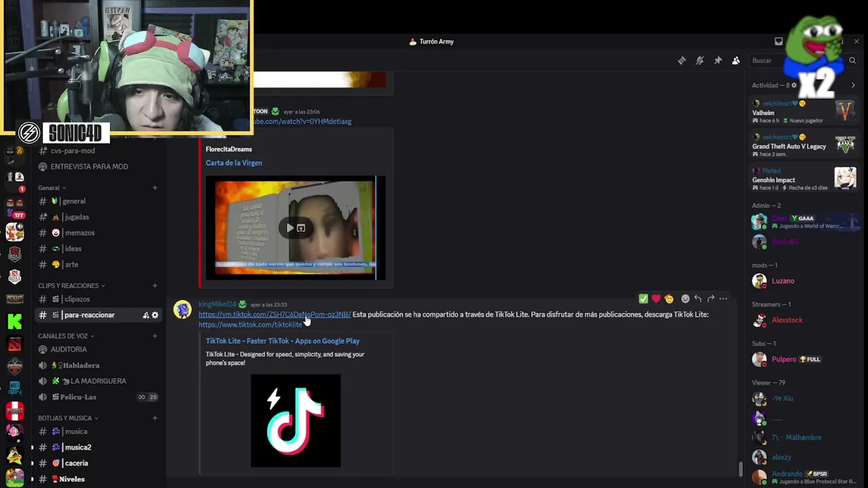Switch to the arte channel

click(x=97, y=264)
